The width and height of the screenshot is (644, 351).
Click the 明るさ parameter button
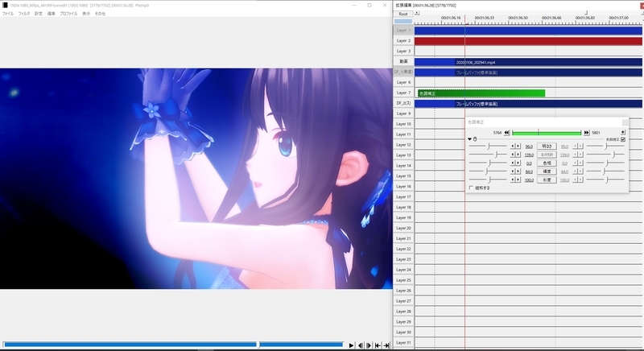547,147
